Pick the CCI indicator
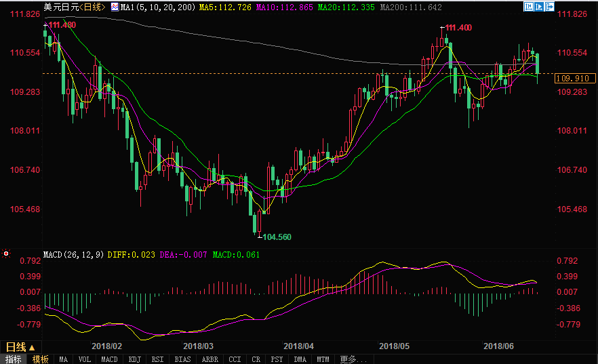This screenshot has width=598, height=364. point(235,359)
